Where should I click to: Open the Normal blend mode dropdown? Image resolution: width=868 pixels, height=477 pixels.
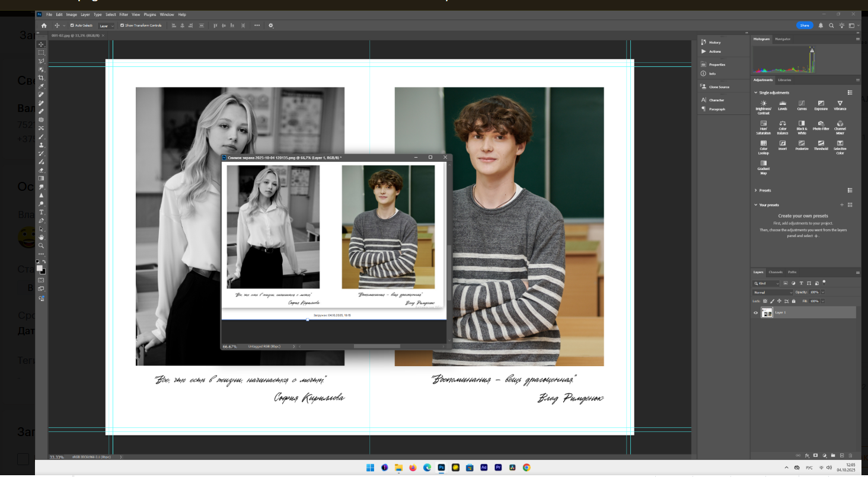click(x=773, y=292)
